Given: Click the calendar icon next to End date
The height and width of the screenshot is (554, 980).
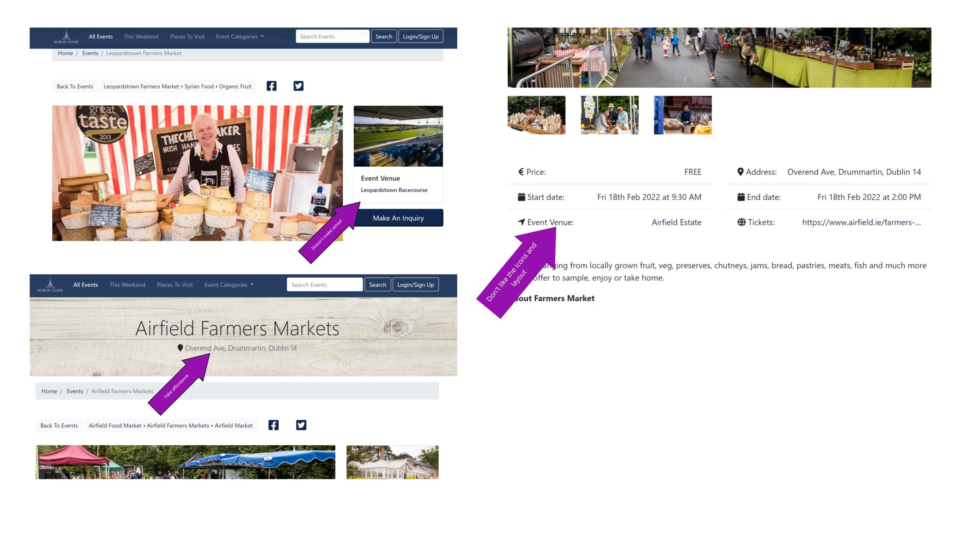Looking at the screenshot, I should tap(741, 196).
